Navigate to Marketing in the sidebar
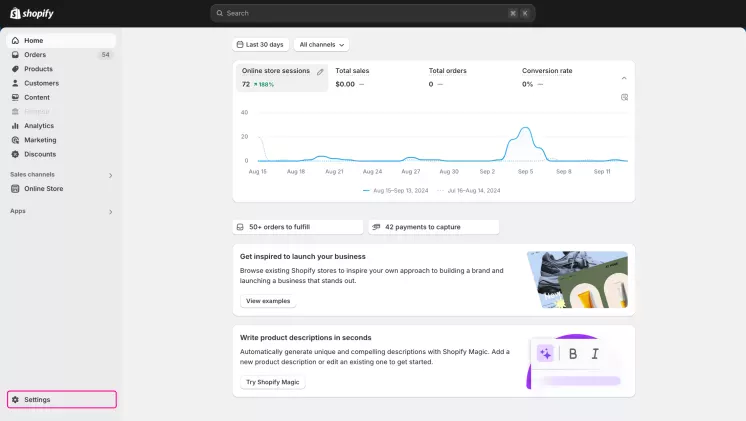The height and width of the screenshot is (421, 746). tap(40, 140)
